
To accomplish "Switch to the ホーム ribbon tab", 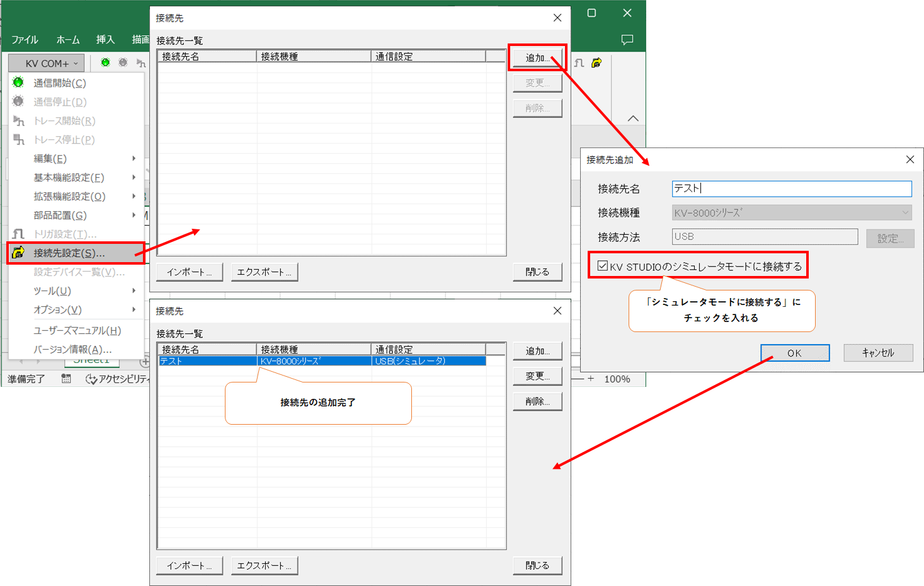I will [x=67, y=39].
